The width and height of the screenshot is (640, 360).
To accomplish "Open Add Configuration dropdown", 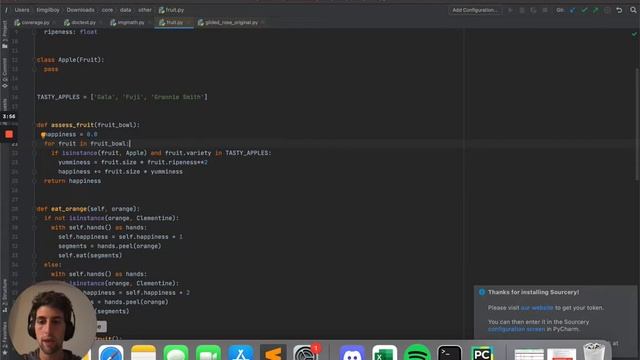I will [475, 10].
